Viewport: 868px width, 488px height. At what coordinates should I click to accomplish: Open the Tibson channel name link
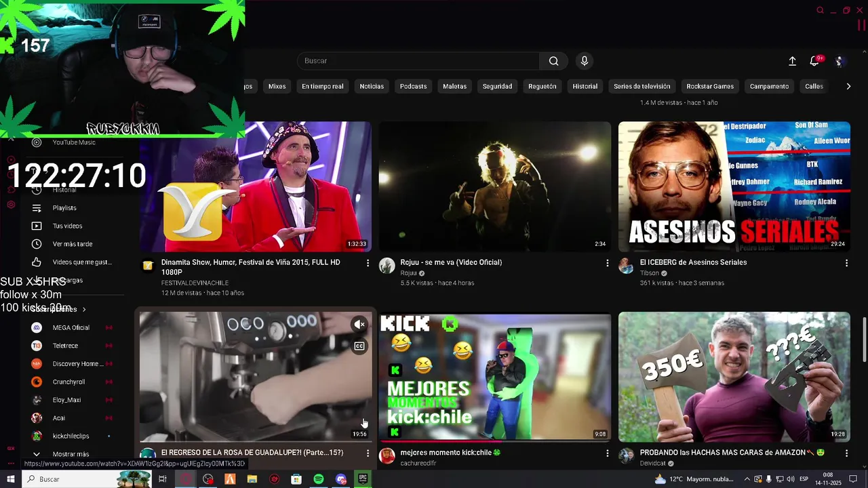(649, 273)
